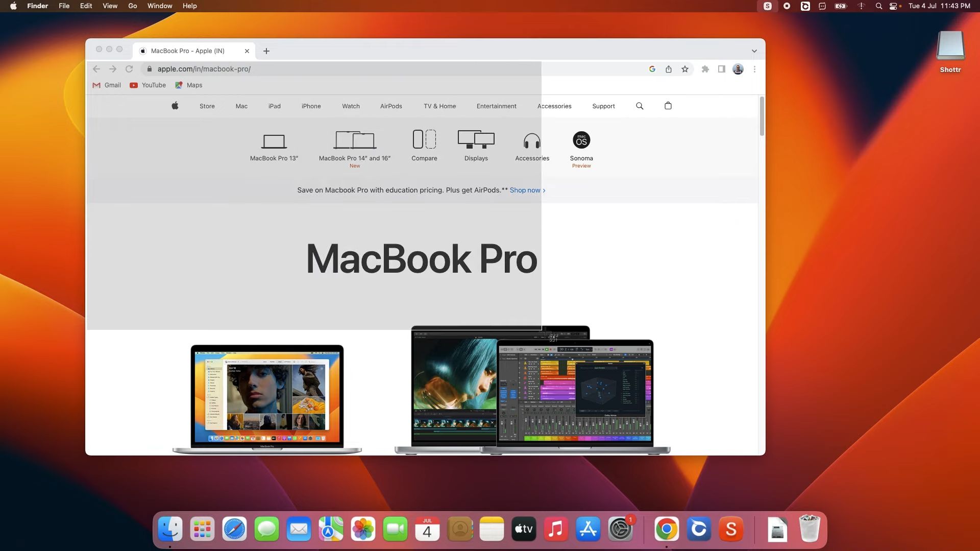Open Trash from the Dock
This screenshot has height=551, width=980.
point(810,529)
